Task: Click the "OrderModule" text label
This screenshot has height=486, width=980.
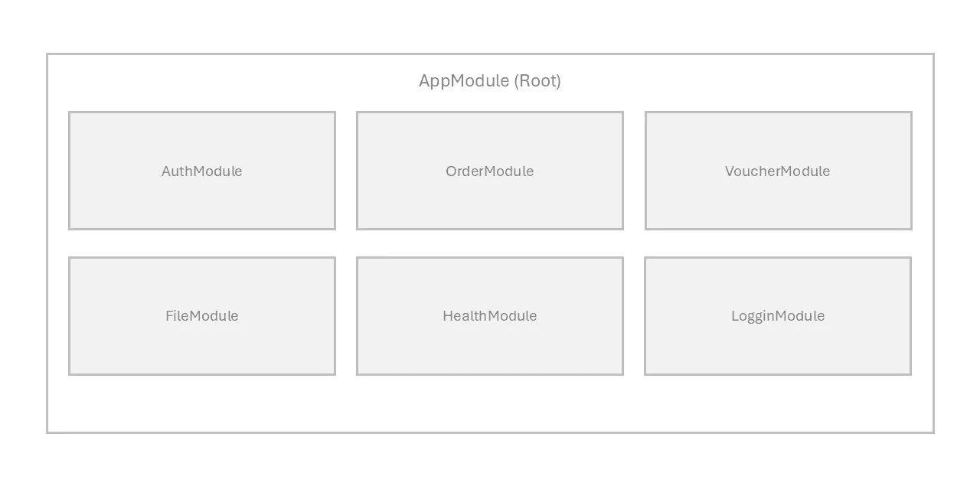Action: click(x=490, y=171)
